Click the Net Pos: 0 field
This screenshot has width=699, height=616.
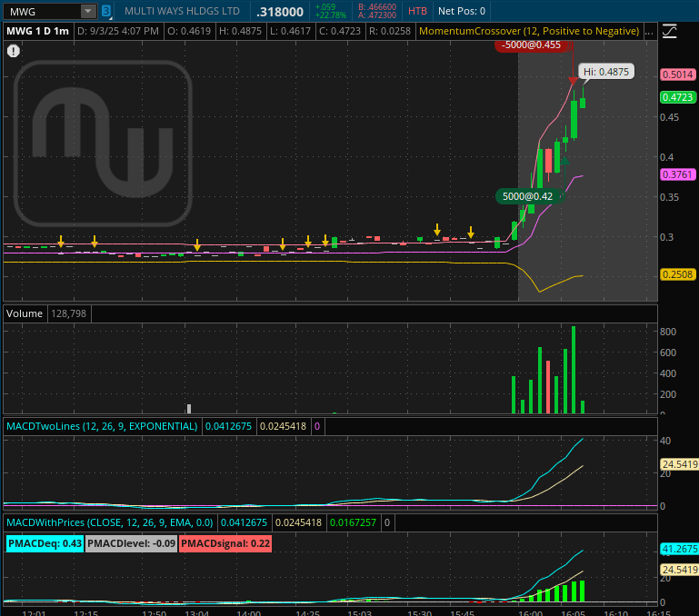point(462,11)
